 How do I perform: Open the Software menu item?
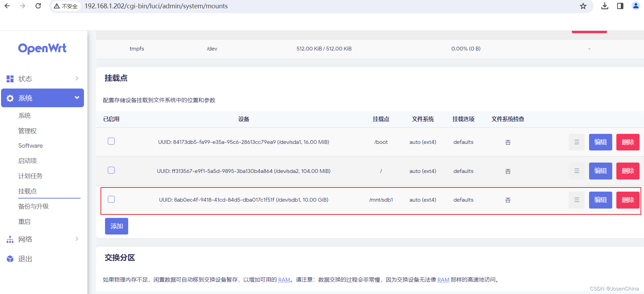pyautogui.click(x=30, y=146)
